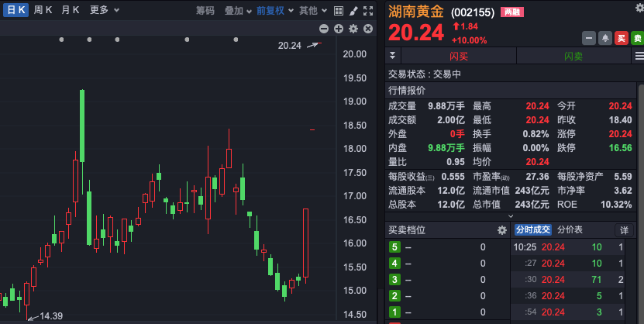Open the 更多 period dropdown
The image size is (644, 324).
(104, 11)
